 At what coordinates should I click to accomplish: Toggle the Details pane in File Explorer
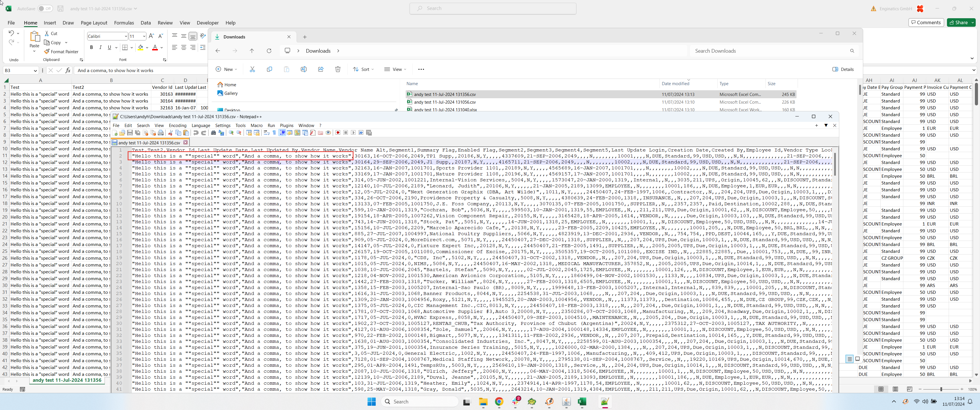tap(843, 69)
